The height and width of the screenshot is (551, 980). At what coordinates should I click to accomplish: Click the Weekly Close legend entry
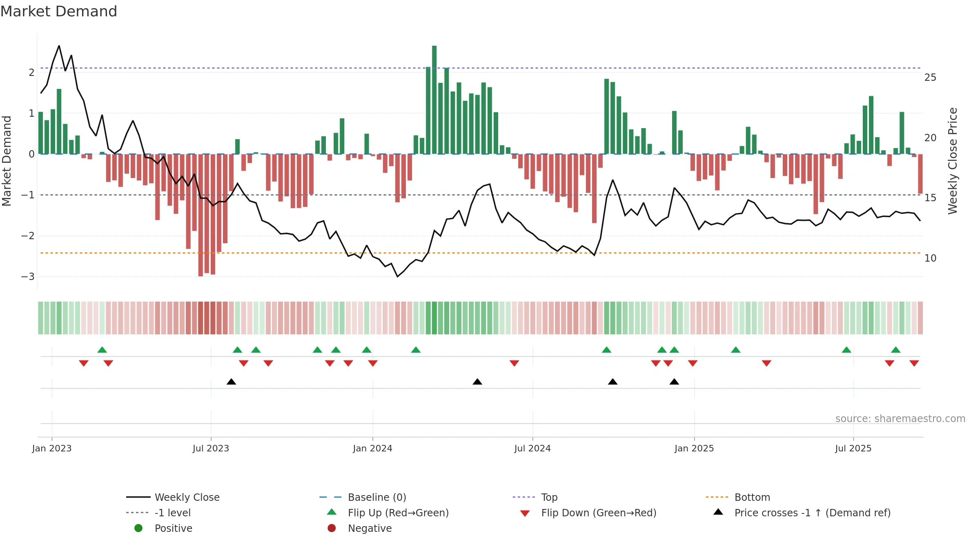pyautogui.click(x=173, y=497)
